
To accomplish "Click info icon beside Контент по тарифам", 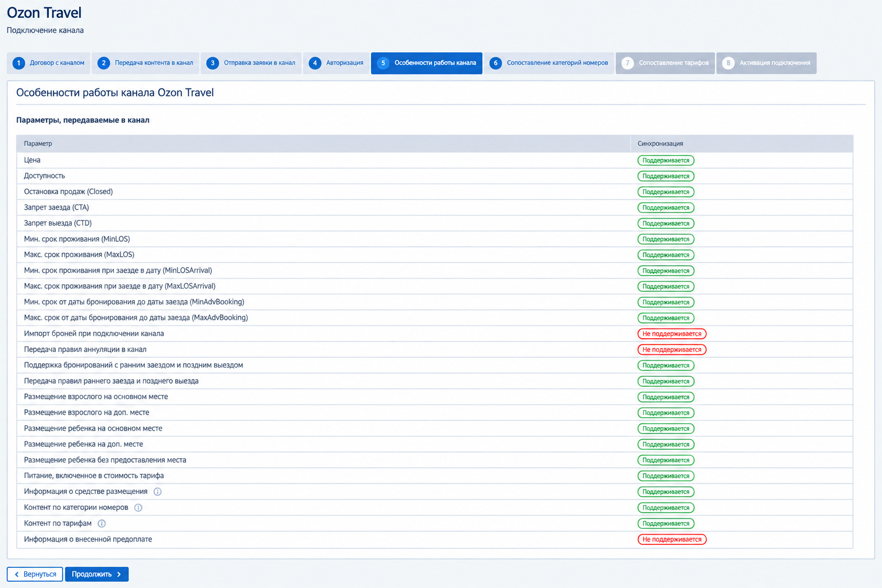I will [102, 523].
